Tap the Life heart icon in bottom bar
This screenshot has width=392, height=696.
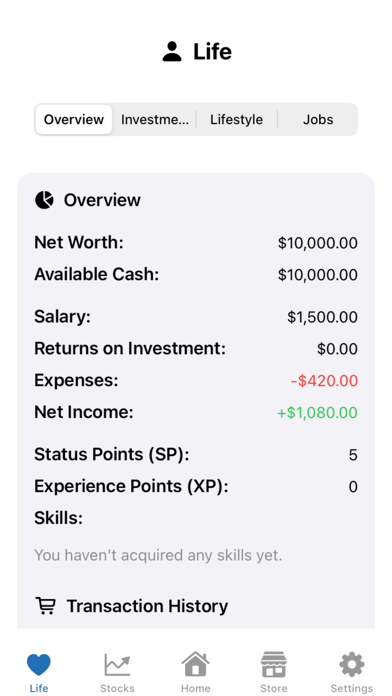(39, 665)
